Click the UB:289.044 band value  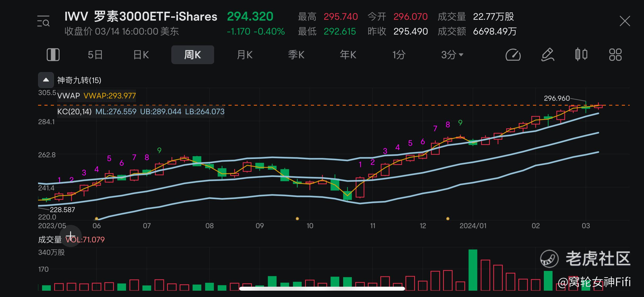(161, 112)
